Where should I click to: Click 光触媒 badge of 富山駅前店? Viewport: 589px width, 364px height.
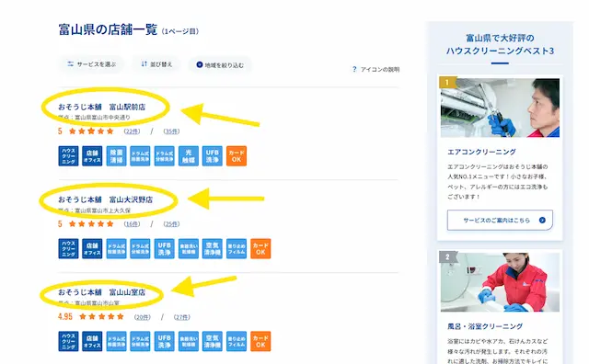click(189, 156)
